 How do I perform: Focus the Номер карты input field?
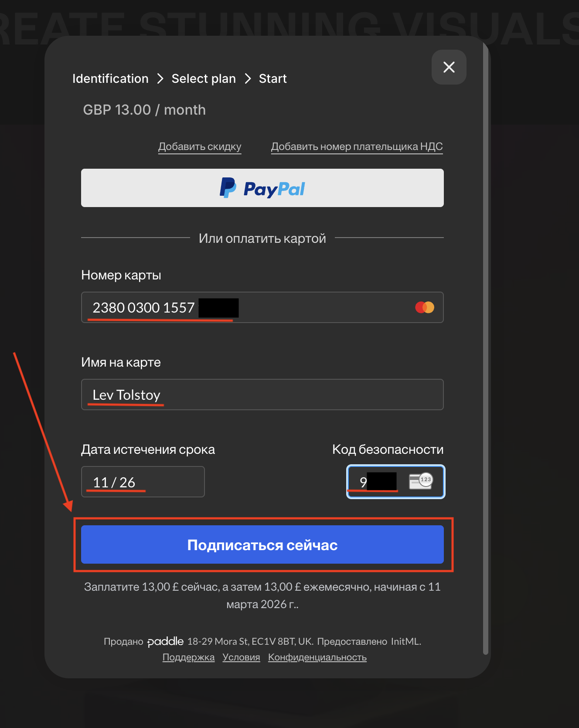pyautogui.click(x=262, y=307)
